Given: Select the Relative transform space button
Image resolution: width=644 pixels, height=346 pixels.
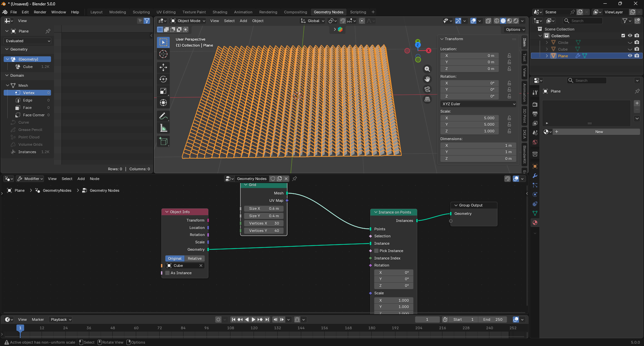Looking at the screenshot, I should [x=195, y=258].
